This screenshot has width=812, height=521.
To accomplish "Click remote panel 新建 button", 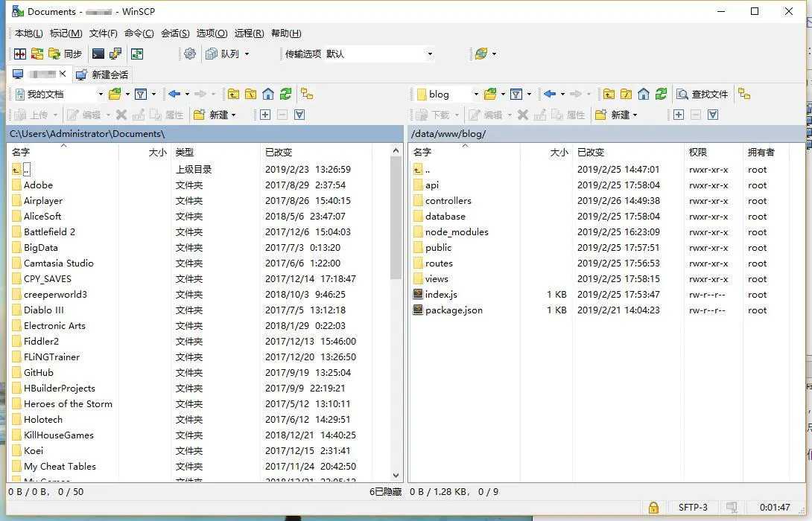I will click(616, 115).
